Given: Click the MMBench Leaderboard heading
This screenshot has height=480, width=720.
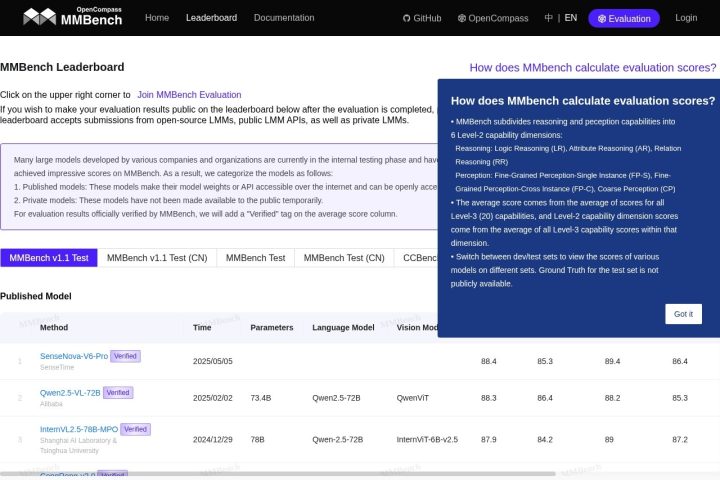Looking at the screenshot, I should (x=62, y=67).
